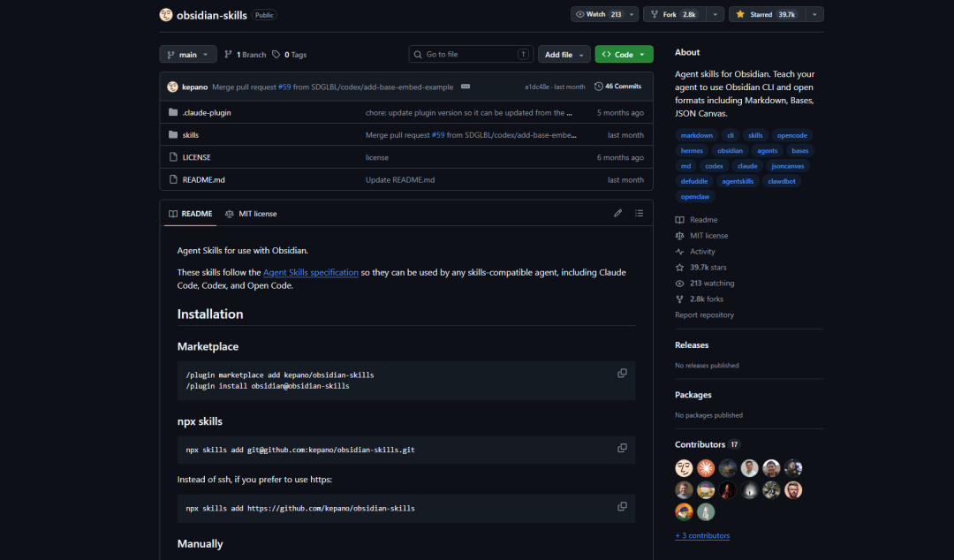Copy the npx skills git command
This screenshot has width=954, height=560.
pyautogui.click(x=622, y=448)
